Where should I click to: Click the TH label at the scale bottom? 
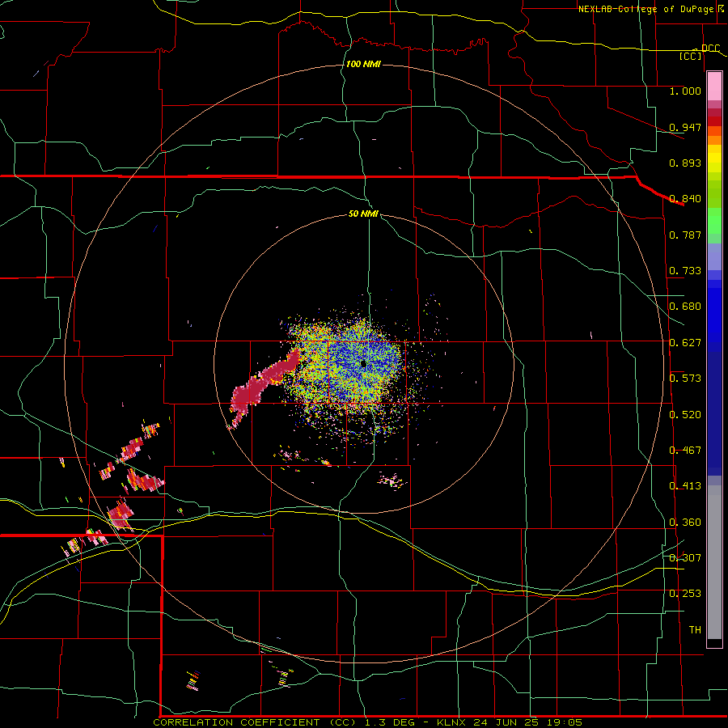pos(695,630)
